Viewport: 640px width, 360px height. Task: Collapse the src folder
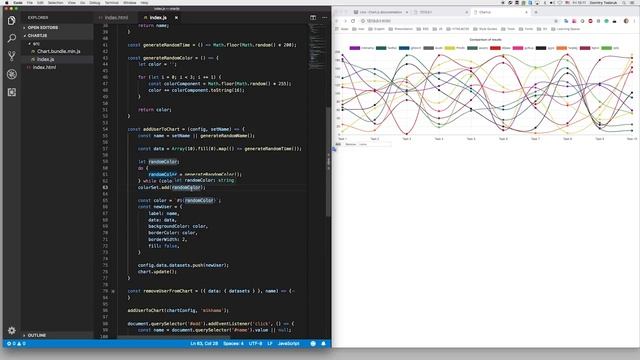tap(57, 43)
